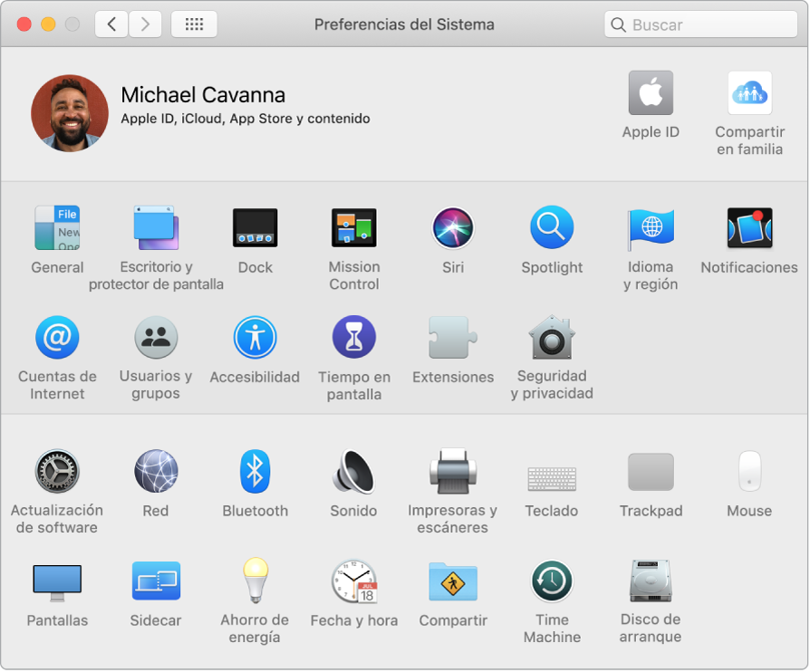
Task: Click Michael Cavanna's profile picture
Action: click(x=70, y=112)
